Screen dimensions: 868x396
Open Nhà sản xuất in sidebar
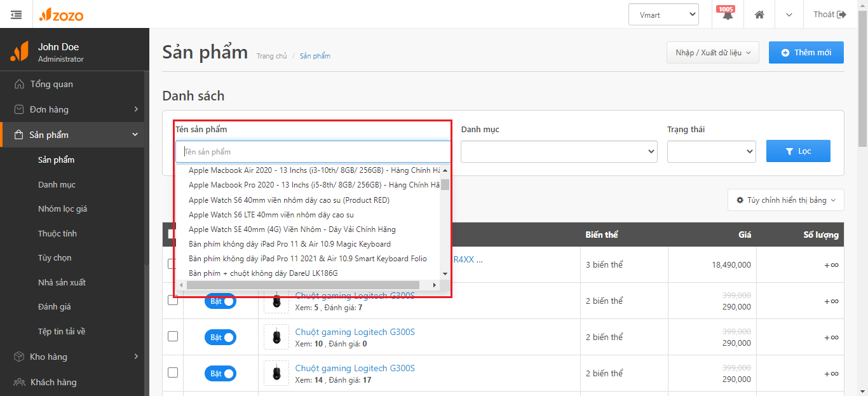tap(62, 282)
